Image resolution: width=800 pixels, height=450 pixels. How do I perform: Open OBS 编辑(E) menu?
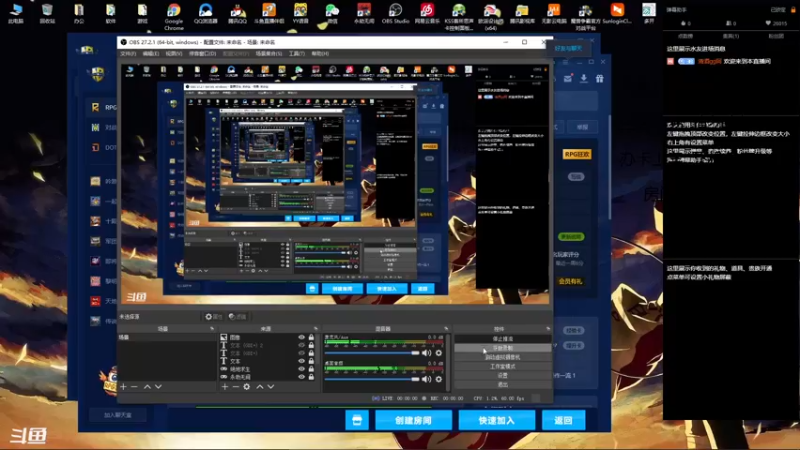(x=151, y=54)
